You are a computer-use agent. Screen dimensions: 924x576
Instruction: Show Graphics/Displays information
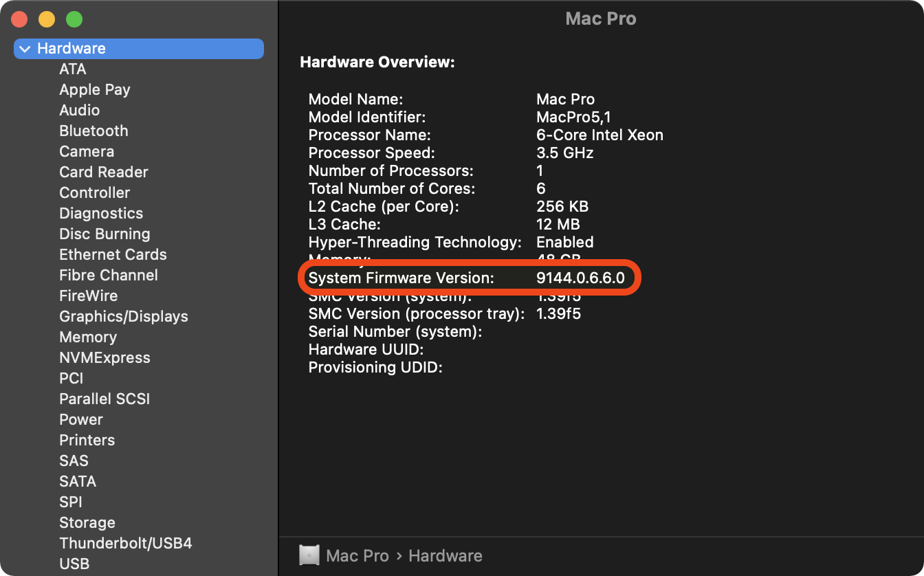124,317
